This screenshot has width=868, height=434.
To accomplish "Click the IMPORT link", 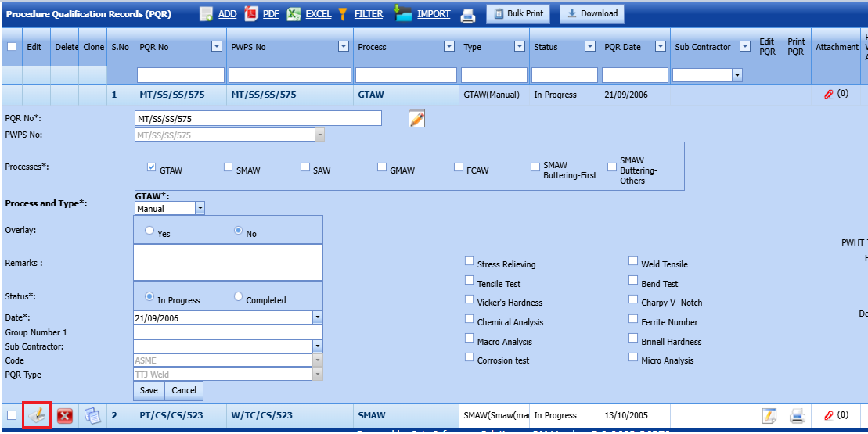I will tap(434, 14).
